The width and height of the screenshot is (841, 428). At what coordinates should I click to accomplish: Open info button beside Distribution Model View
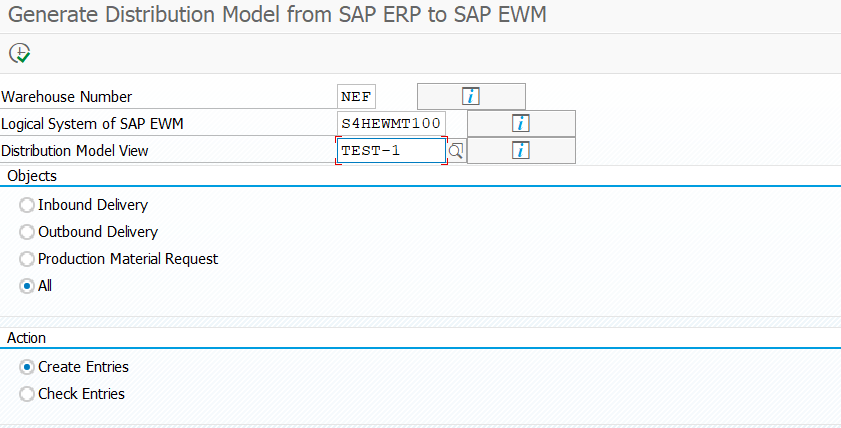click(x=521, y=150)
